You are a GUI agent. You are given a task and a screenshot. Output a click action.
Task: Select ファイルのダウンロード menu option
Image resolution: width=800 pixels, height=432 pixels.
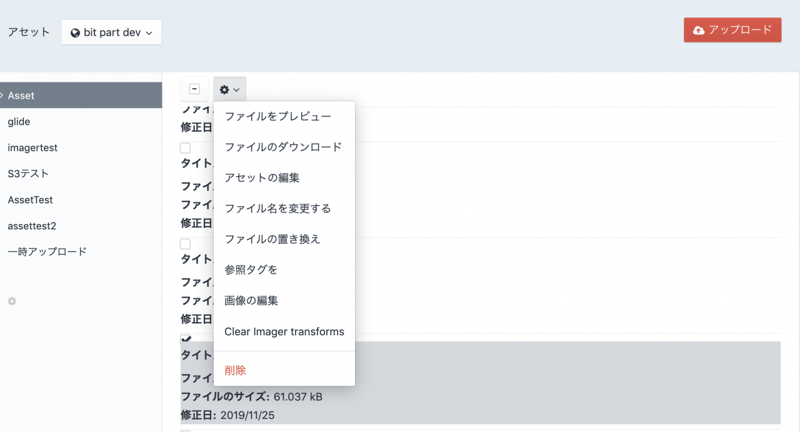tap(283, 147)
